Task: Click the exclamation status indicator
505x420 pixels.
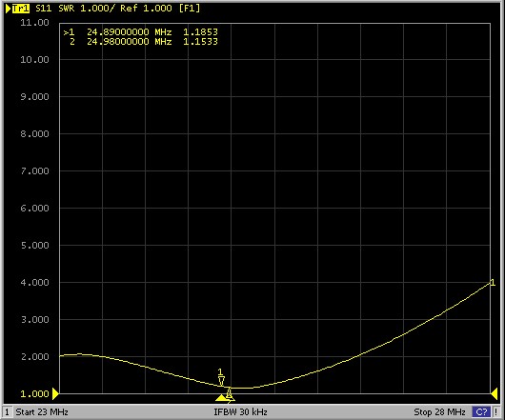Action: point(496,412)
